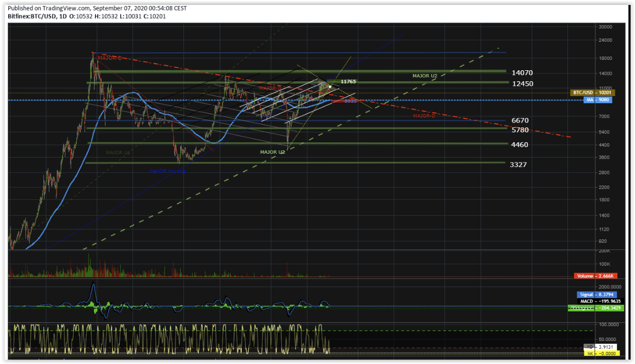Select the yellow %K value label
Screen dimensions: 635x364
point(601,354)
